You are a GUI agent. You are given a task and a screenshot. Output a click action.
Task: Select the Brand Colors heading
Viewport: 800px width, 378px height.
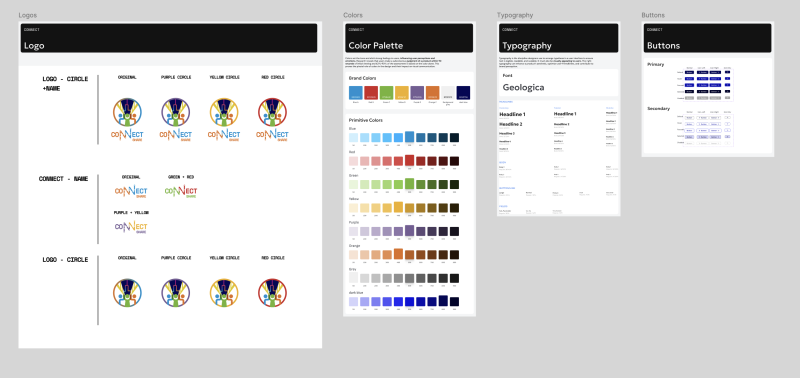362,78
